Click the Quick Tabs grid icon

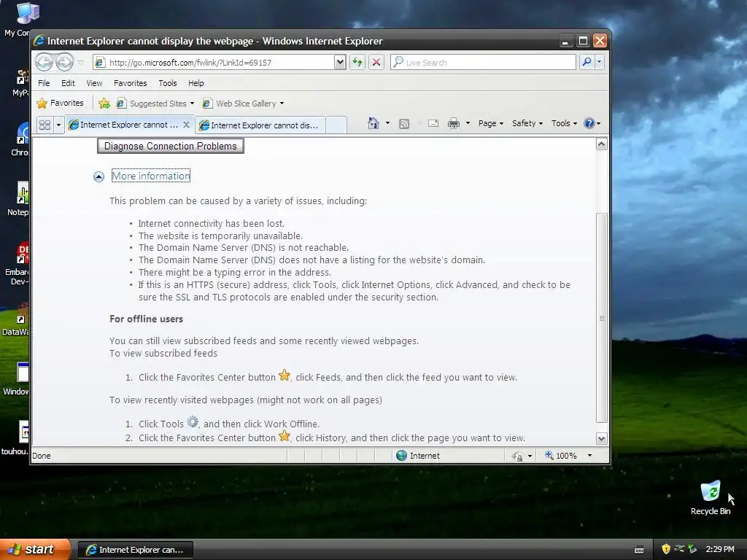44,125
